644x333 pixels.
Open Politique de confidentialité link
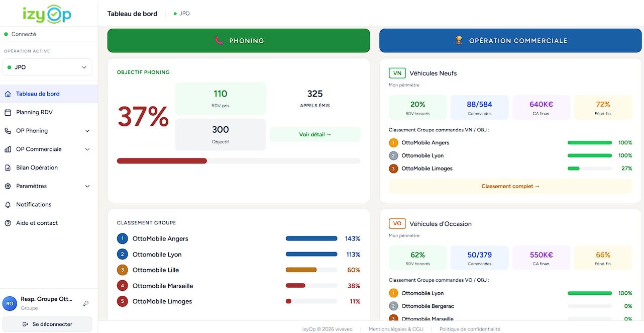pyautogui.click(x=470, y=329)
